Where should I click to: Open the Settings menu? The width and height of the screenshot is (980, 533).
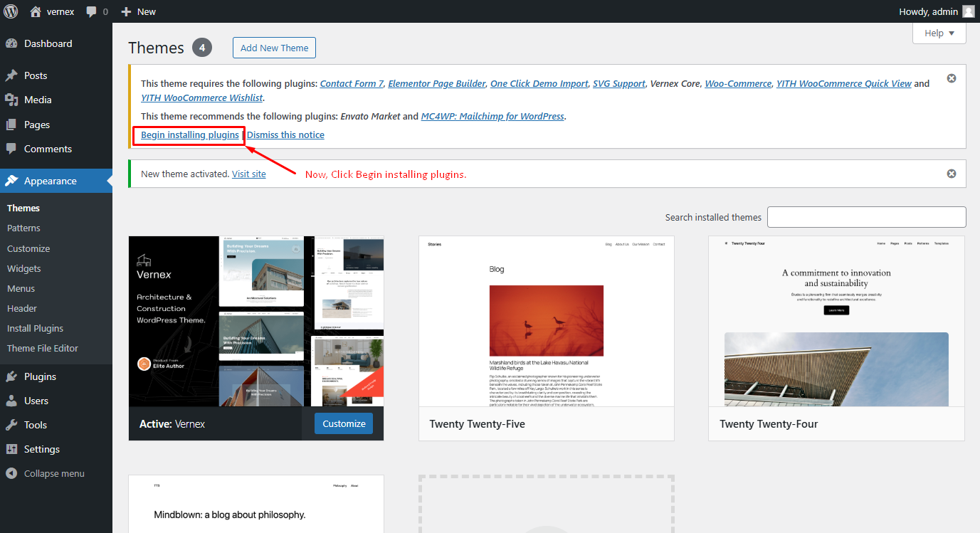(x=56, y=449)
